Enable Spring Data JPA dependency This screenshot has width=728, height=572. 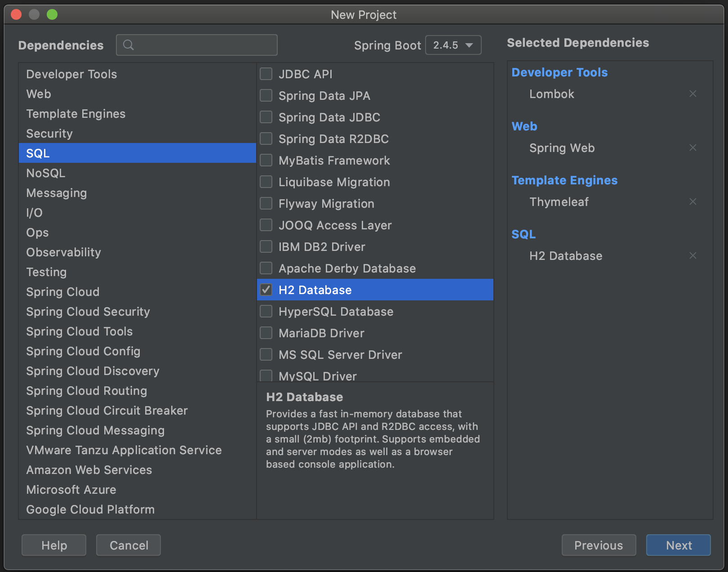266,95
